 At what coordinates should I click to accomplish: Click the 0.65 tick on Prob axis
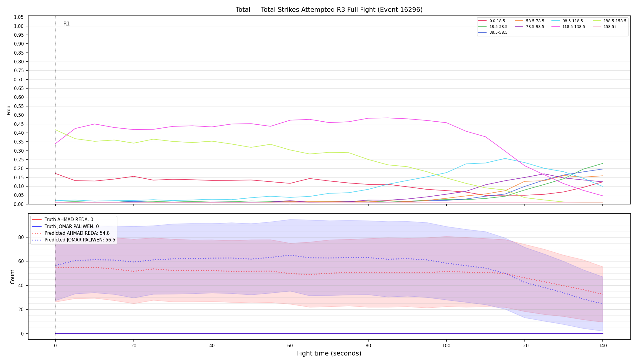(19, 88)
